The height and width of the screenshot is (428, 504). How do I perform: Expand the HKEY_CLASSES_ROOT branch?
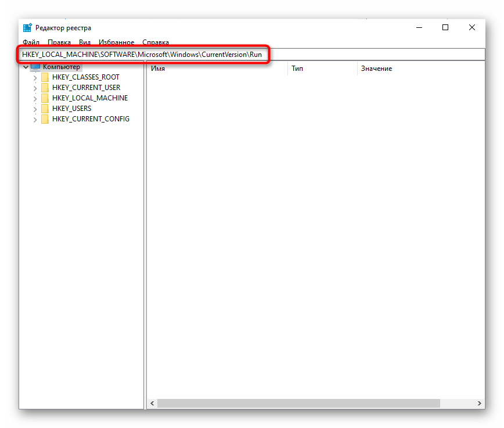pyautogui.click(x=35, y=78)
